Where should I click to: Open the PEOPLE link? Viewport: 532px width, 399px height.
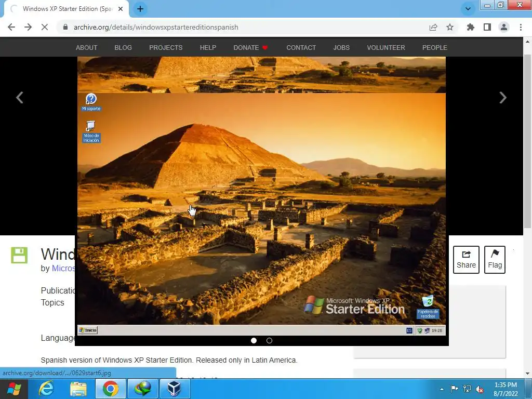click(435, 47)
